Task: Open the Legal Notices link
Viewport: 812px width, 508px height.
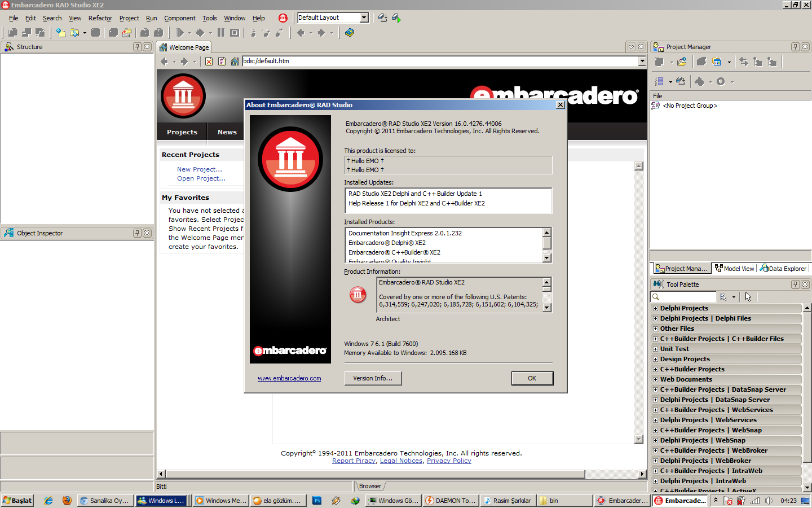Action: click(401, 461)
